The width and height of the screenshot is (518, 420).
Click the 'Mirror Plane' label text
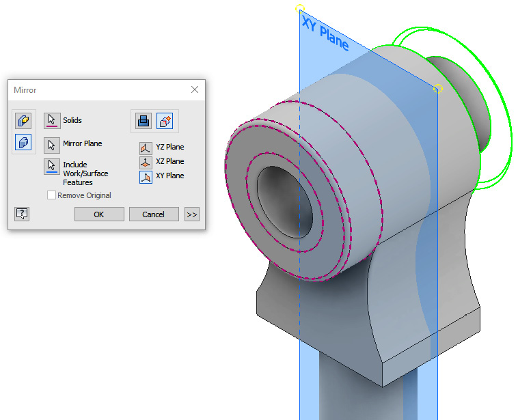[x=83, y=143]
